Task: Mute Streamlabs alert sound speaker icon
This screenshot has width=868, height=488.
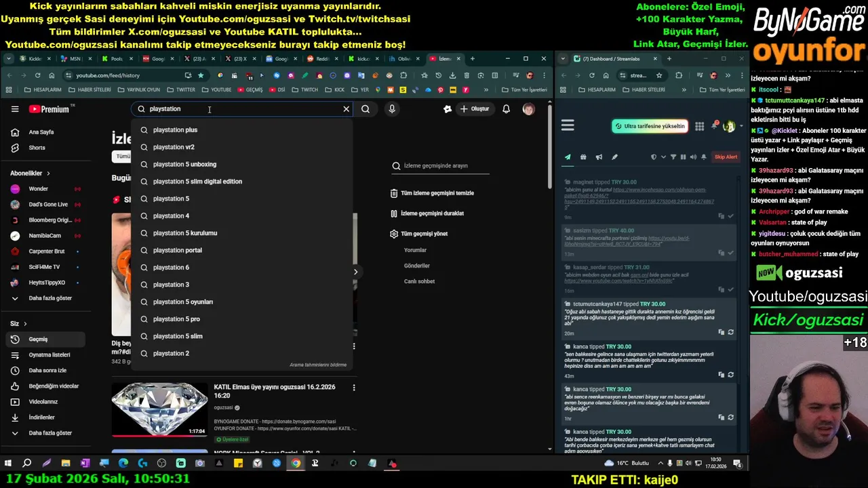Action: (693, 157)
